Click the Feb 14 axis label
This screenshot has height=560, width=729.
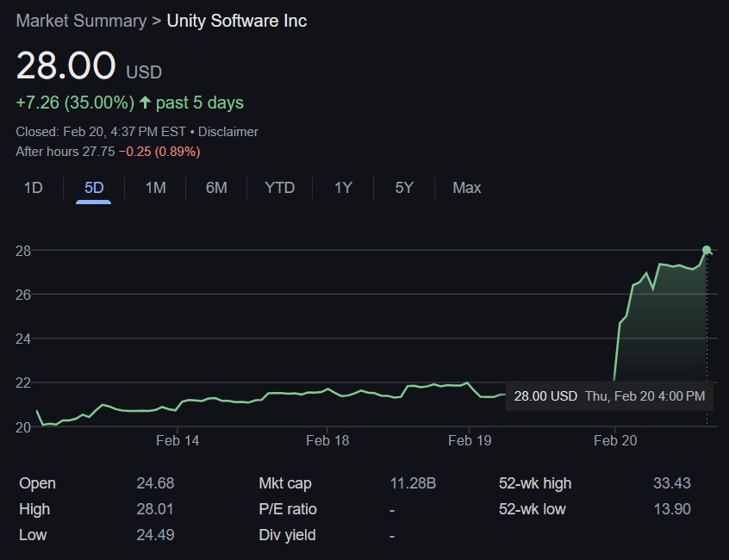(x=178, y=440)
